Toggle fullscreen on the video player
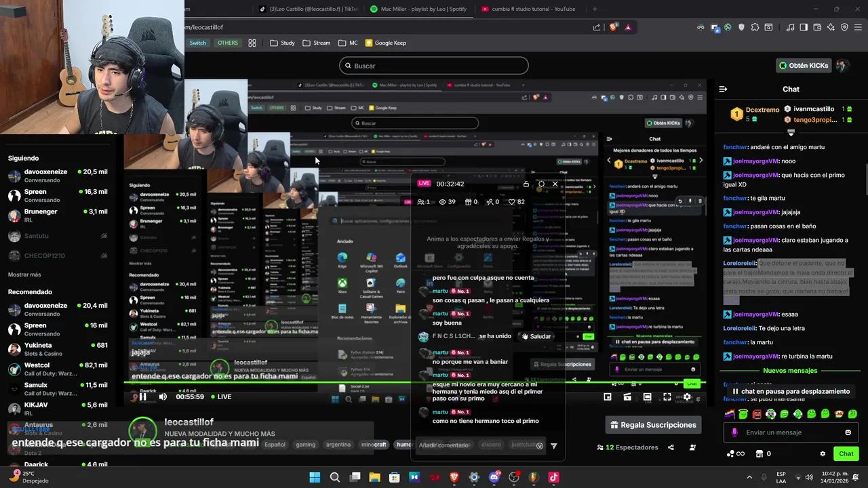Viewport: 868px width, 488px height. 667,396
